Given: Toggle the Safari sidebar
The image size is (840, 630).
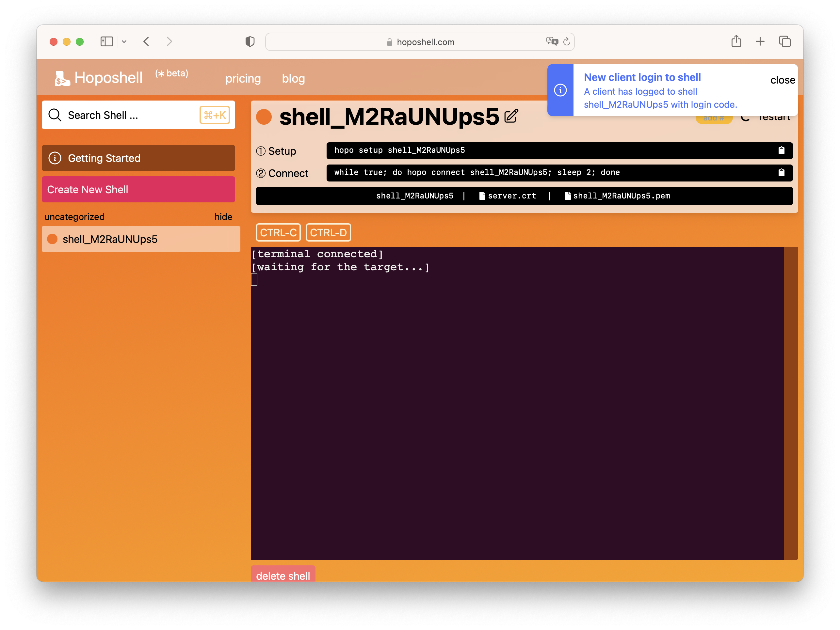Looking at the screenshot, I should pyautogui.click(x=107, y=41).
